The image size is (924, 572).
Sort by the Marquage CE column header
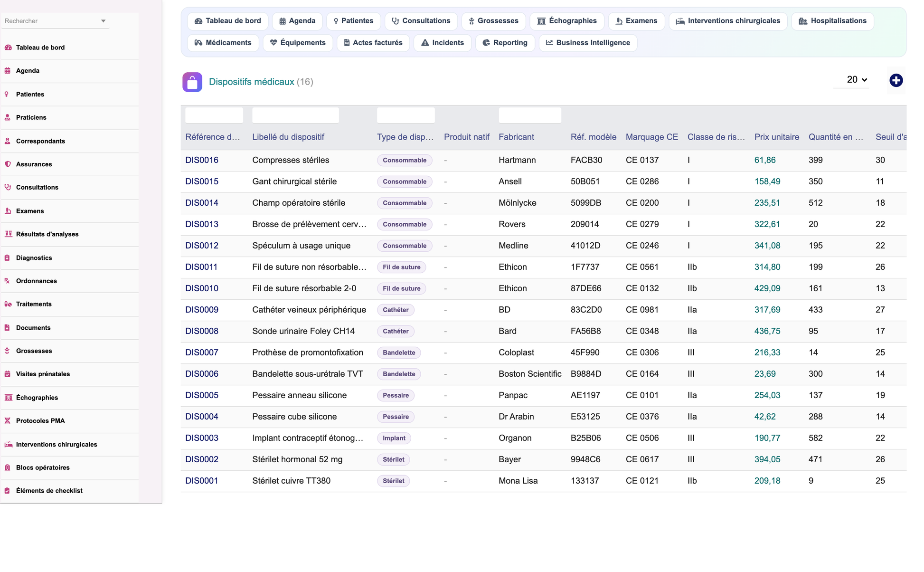(x=652, y=137)
